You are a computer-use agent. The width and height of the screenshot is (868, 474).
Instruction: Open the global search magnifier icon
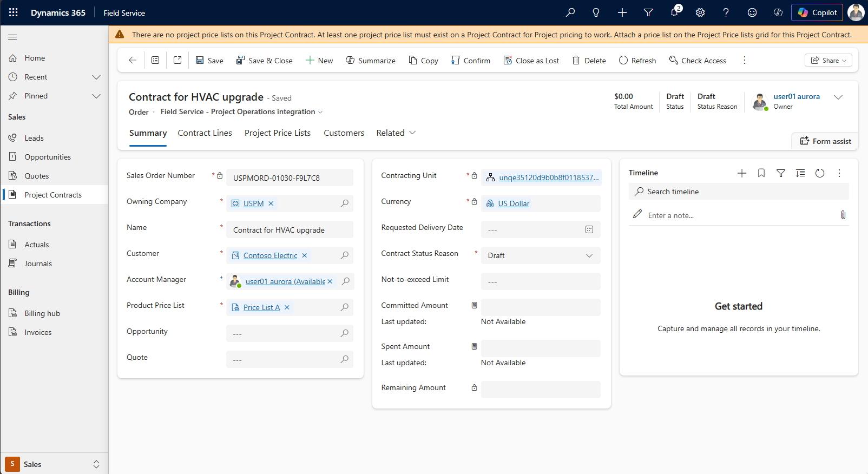(570, 12)
